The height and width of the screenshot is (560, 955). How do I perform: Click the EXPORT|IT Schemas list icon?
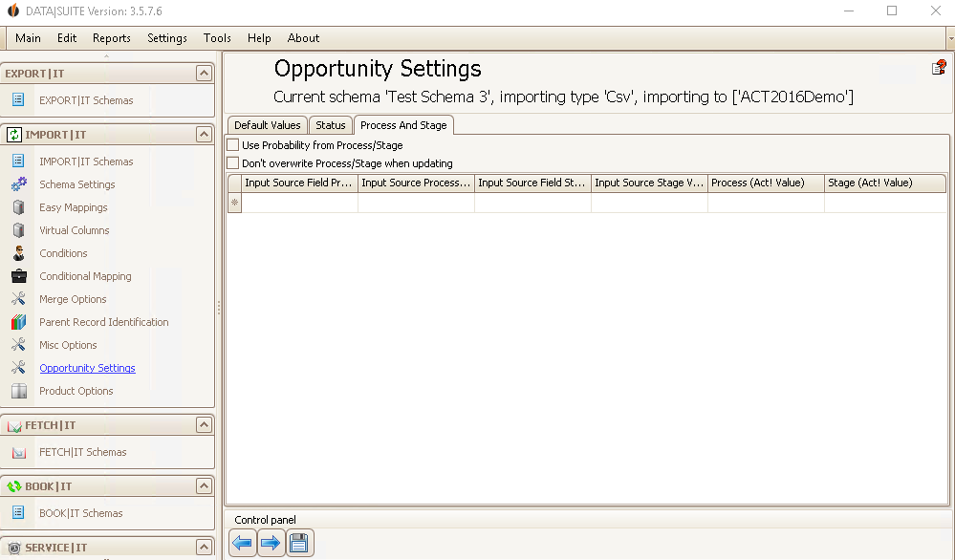pyautogui.click(x=18, y=99)
